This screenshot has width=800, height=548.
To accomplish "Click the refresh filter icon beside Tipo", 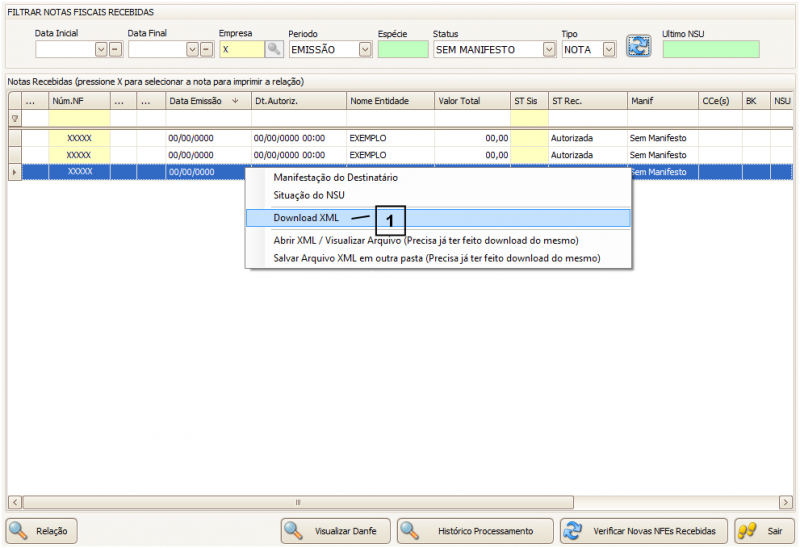I will point(638,46).
